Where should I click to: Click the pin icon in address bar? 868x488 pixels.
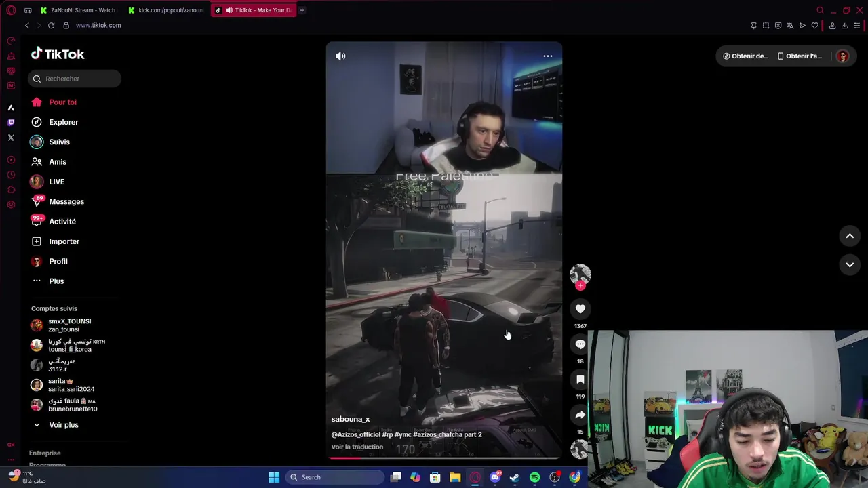point(753,26)
